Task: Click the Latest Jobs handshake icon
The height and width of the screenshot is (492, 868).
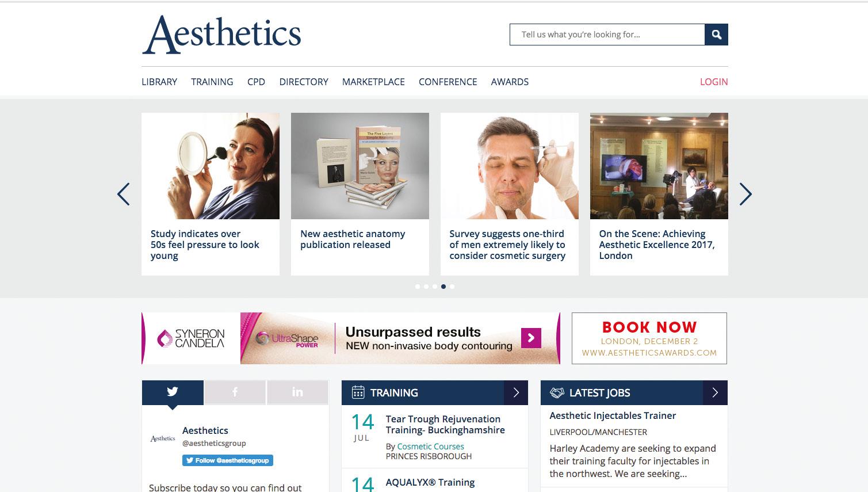Action: click(x=557, y=392)
